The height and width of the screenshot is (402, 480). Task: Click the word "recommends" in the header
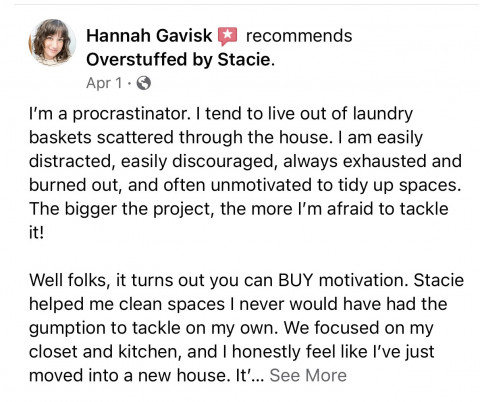(299, 36)
